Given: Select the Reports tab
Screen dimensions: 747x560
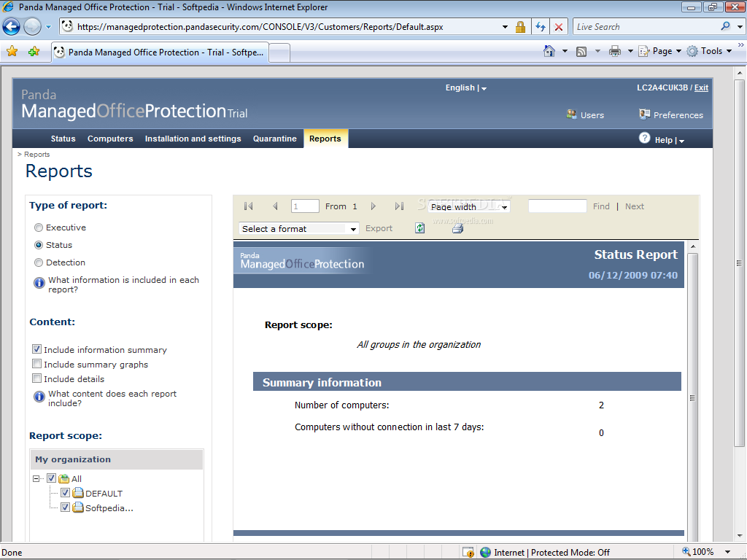Looking at the screenshot, I should tap(325, 139).
